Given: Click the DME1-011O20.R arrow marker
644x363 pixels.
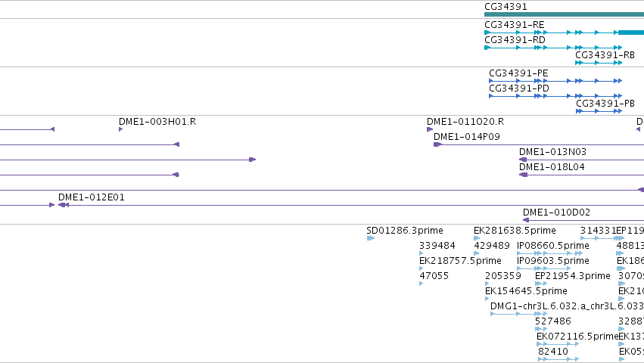Looking at the screenshot, I should point(430,129).
